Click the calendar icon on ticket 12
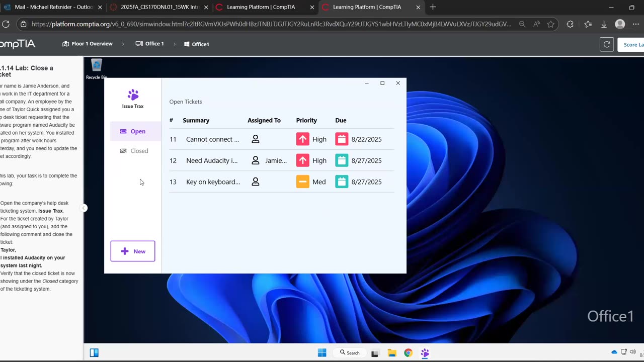Screen dimensions: 644x362 click(x=342, y=160)
